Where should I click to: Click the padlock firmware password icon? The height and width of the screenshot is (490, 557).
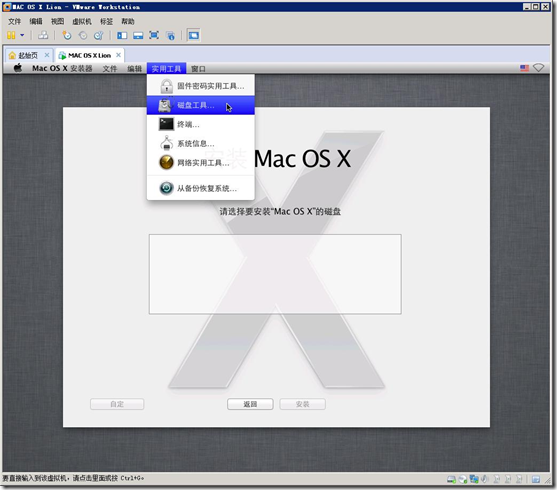[166, 86]
